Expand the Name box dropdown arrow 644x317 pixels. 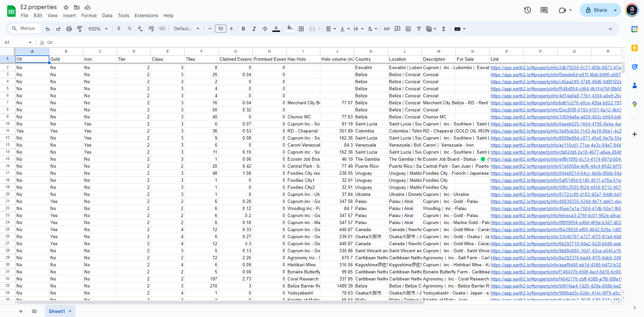pyautogui.click(x=30, y=43)
